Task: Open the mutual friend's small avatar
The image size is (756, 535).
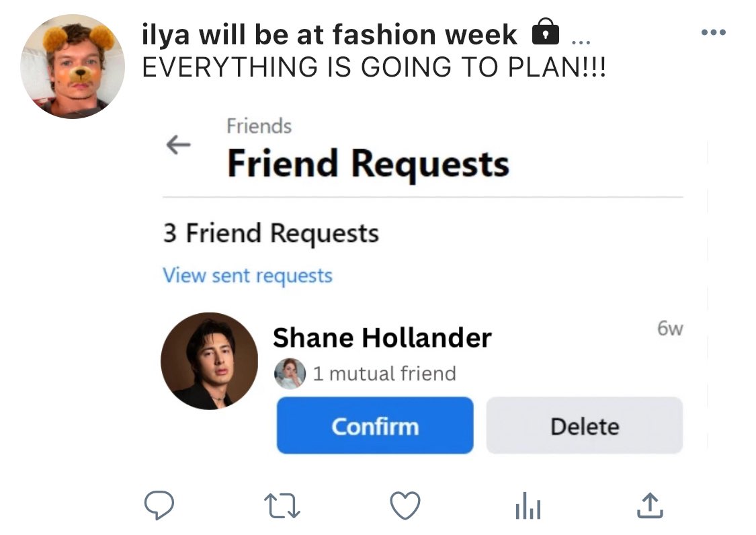Action: click(x=290, y=374)
